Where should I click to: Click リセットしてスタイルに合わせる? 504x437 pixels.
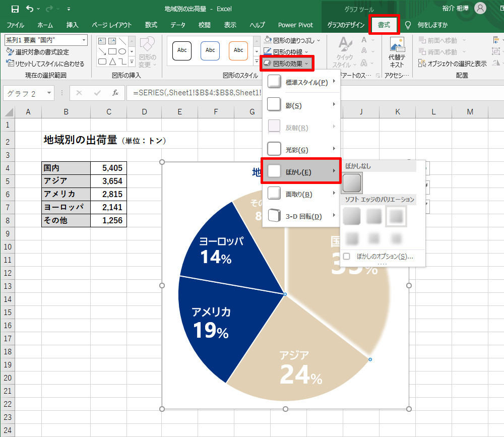point(48,63)
